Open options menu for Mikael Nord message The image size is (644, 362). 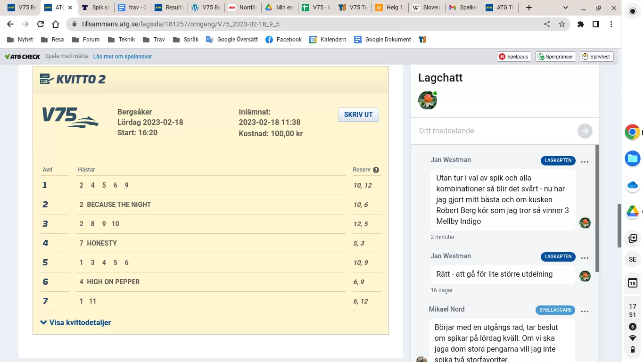[x=585, y=311]
